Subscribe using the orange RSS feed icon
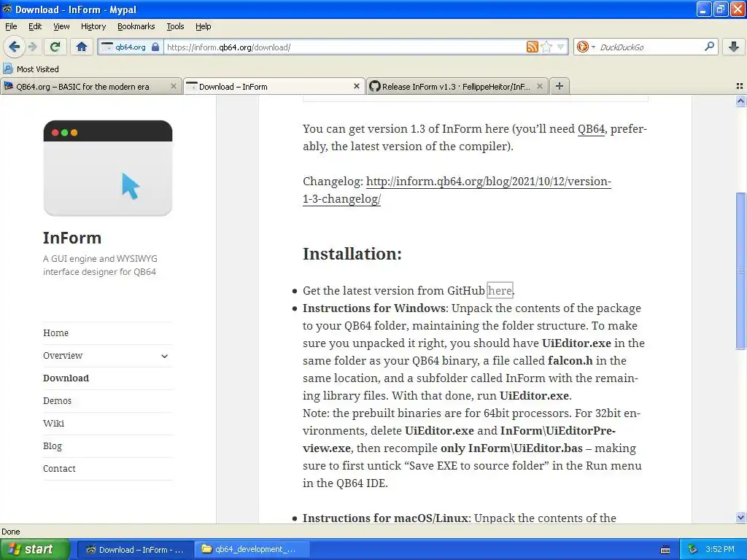The width and height of the screenshot is (747, 560). click(532, 47)
